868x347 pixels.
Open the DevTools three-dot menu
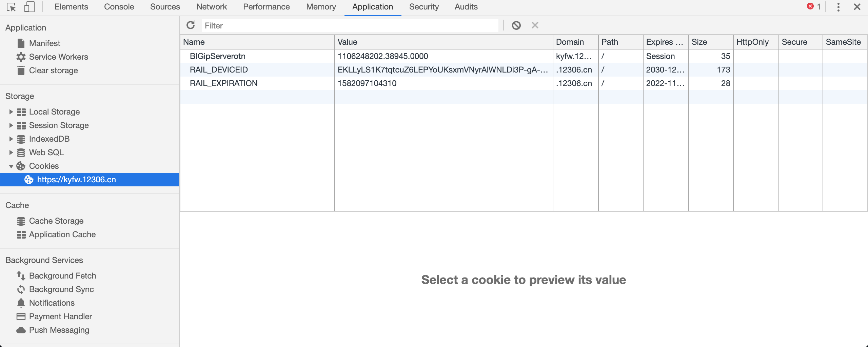tap(838, 7)
